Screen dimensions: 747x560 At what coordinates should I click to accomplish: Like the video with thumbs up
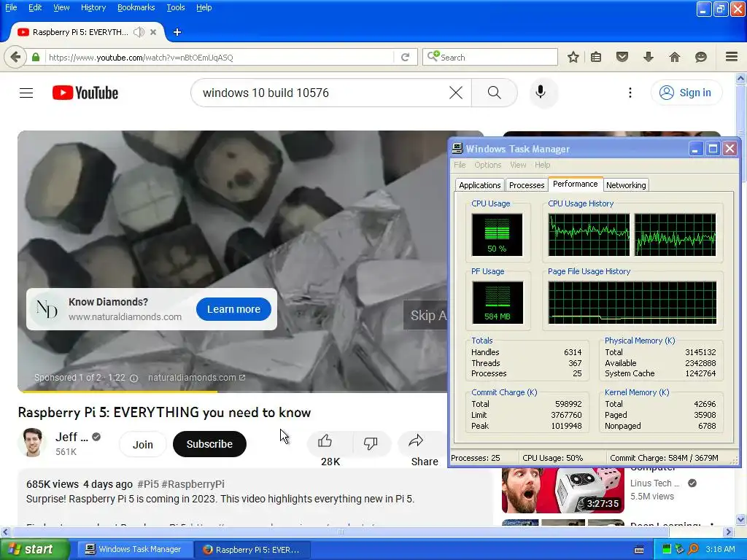325,441
